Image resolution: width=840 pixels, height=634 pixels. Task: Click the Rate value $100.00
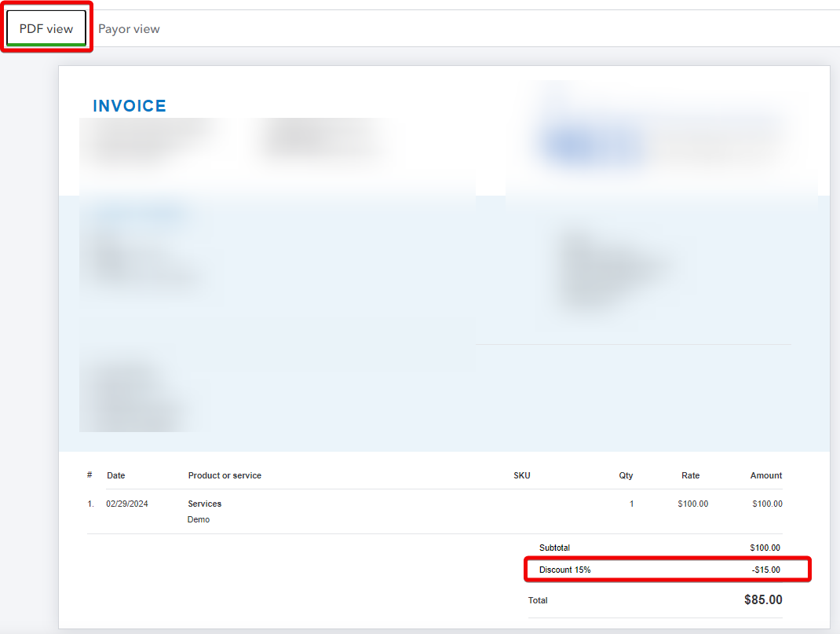(692, 504)
